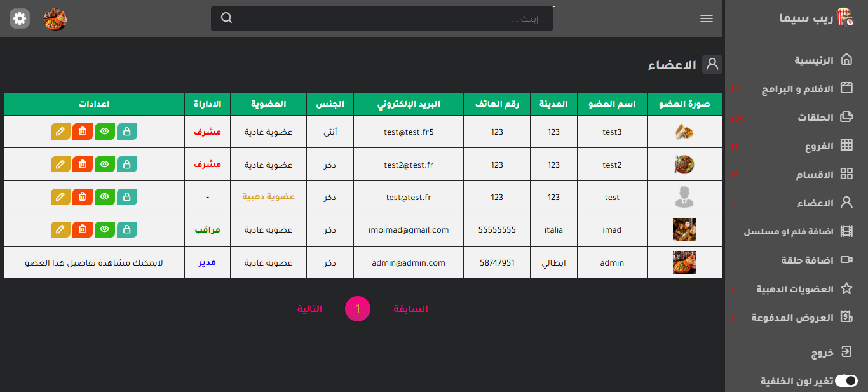Click اضافة حلقة camera icon
Image resolution: width=868 pixels, height=392 pixels.
click(846, 260)
